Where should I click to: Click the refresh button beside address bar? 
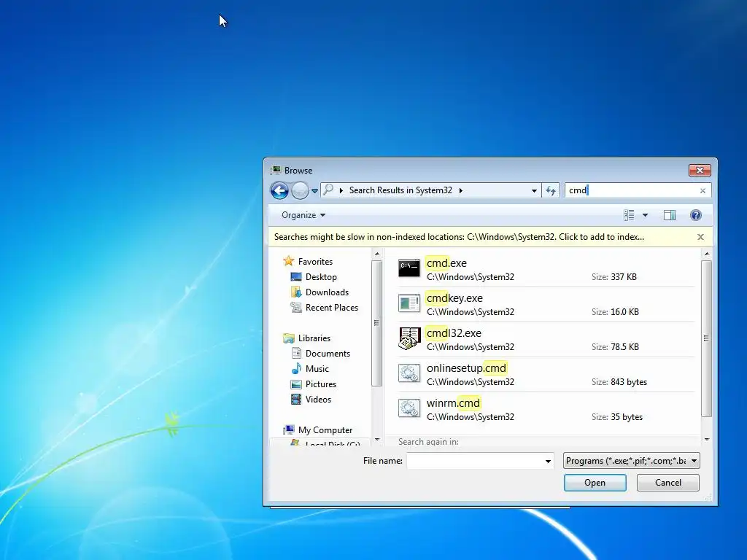[x=551, y=190]
